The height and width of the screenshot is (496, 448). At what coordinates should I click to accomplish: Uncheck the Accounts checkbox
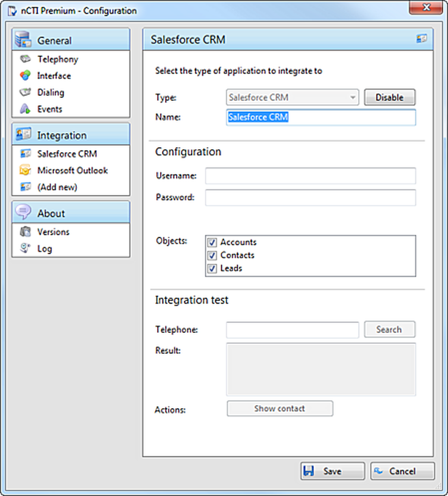click(x=212, y=242)
